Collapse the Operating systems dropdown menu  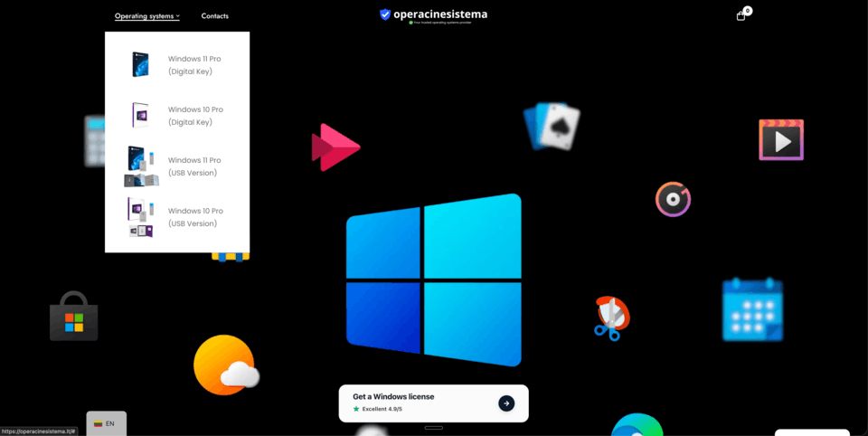(x=146, y=16)
